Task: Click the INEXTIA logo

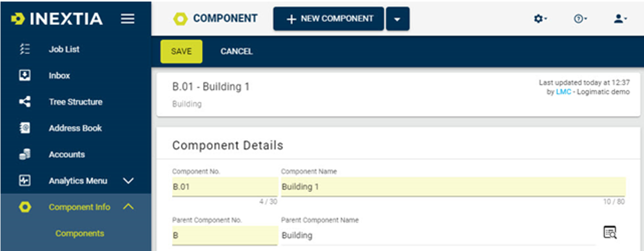Action: point(57,19)
